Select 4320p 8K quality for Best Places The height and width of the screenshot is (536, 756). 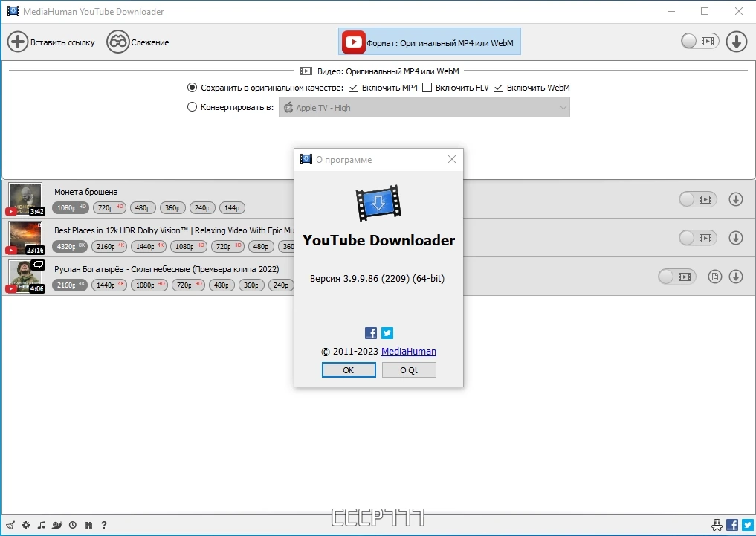tap(70, 246)
